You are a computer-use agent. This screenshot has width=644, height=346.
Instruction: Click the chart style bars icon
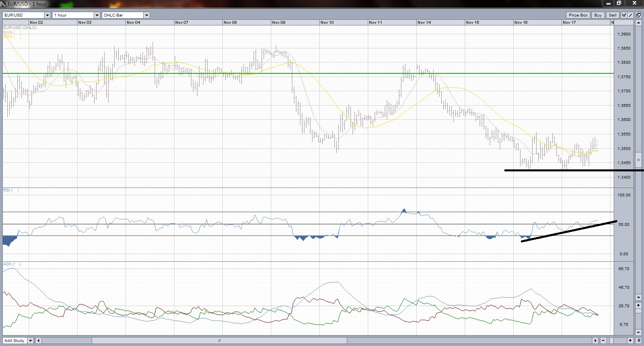(624, 15)
